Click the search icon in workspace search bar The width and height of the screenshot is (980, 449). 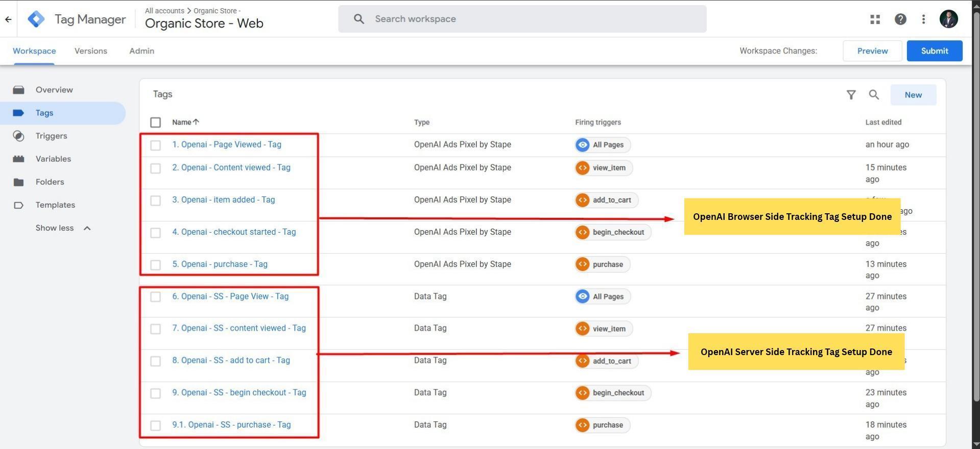tap(359, 19)
